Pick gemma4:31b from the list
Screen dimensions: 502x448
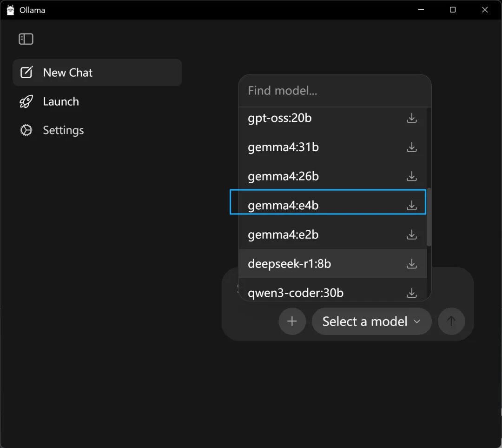pos(284,147)
